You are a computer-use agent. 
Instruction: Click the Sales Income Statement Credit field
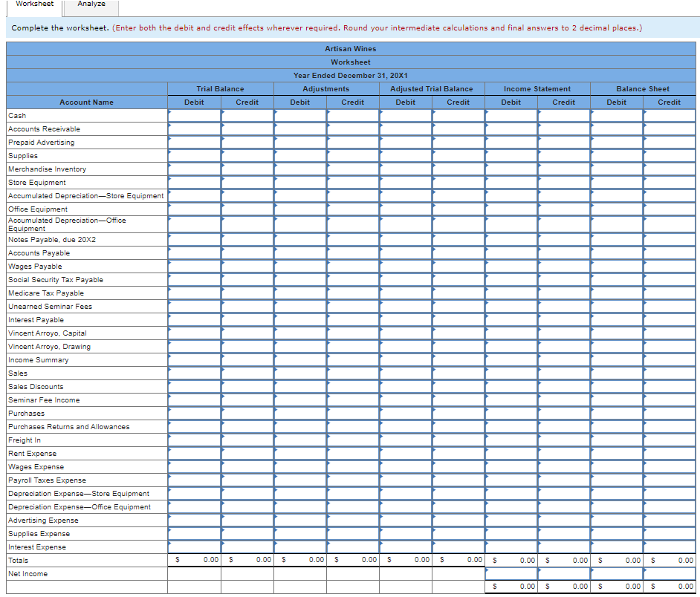click(563, 373)
